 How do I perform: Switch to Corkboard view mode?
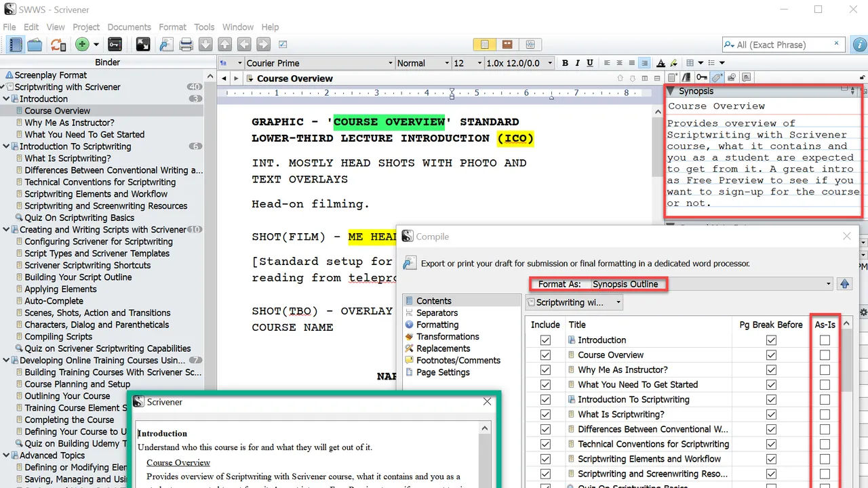click(507, 45)
